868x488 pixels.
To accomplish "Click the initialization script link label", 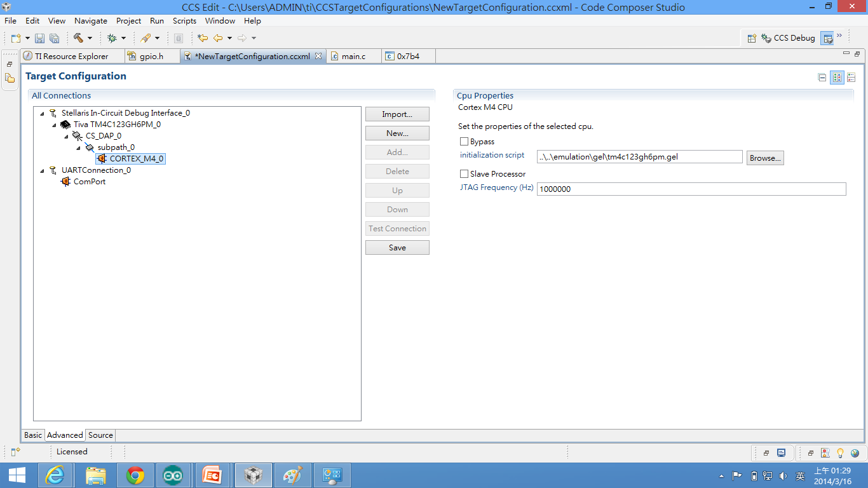I will coord(492,155).
